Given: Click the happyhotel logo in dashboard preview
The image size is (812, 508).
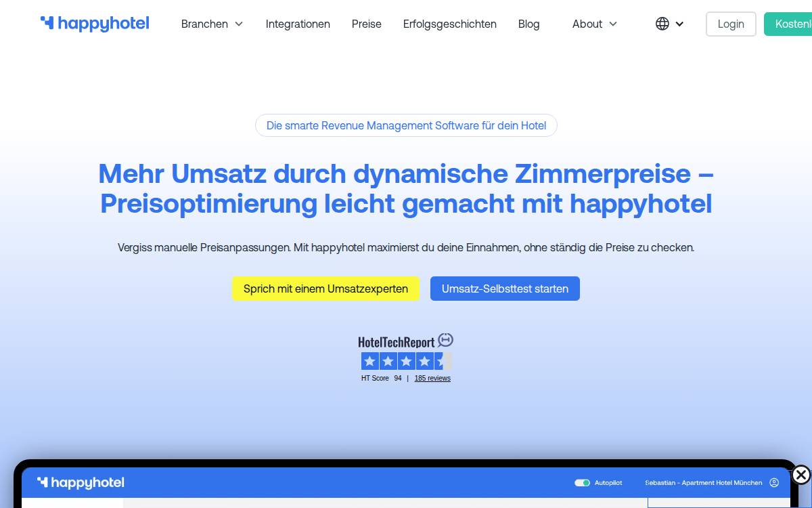Looking at the screenshot, I should 81,482.
